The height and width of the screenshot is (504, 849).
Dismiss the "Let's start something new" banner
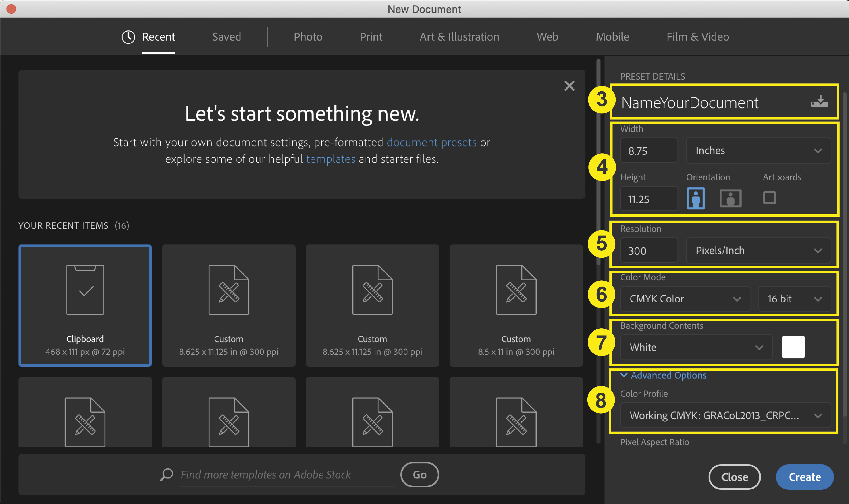569,86
